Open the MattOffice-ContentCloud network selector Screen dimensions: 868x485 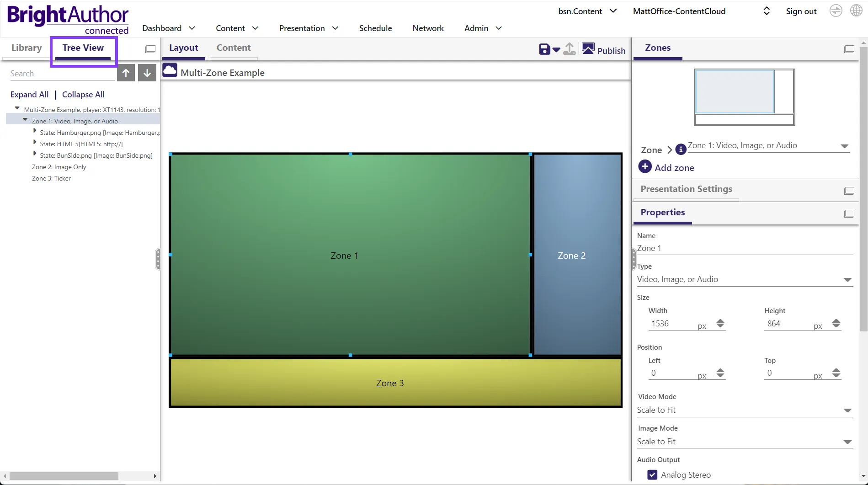[701, 11]
